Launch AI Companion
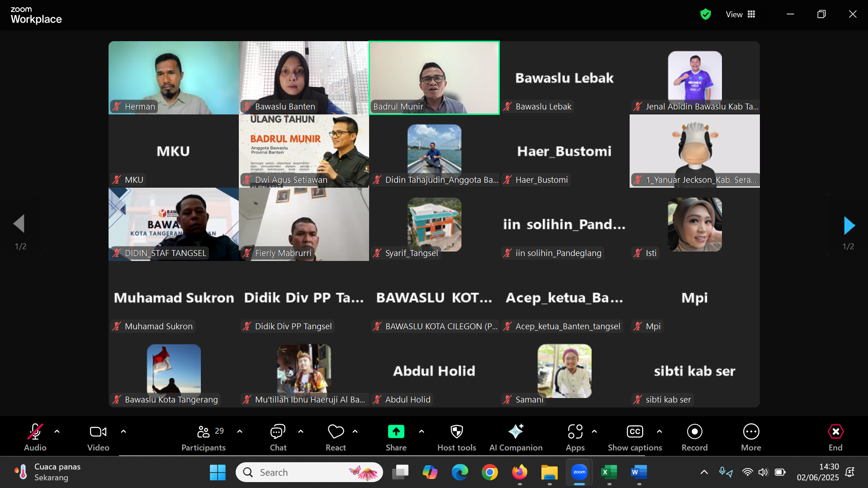This screenshot has width=868, height=488. pos(516,437)
